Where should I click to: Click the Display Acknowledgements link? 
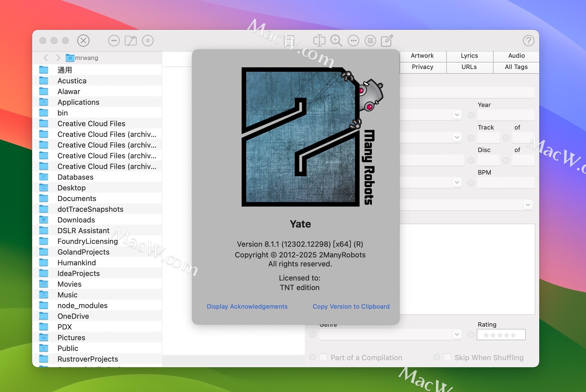247,306
